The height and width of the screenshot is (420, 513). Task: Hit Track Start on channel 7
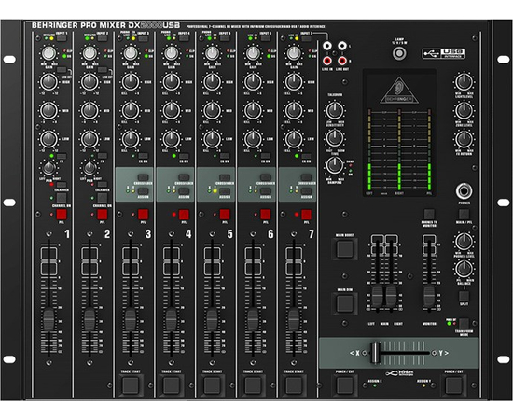(294, 385)
